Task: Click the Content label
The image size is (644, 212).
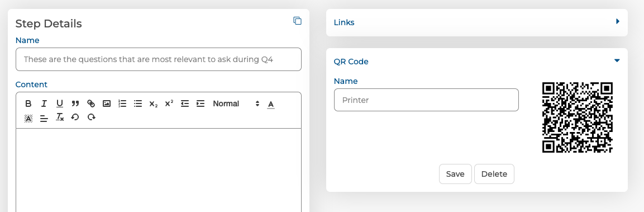Action: pyautogui.click(x=31, y=84)
